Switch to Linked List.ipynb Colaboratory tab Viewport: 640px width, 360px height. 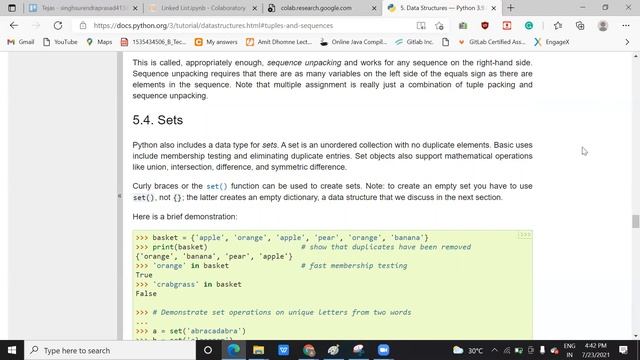click(203, 8)
